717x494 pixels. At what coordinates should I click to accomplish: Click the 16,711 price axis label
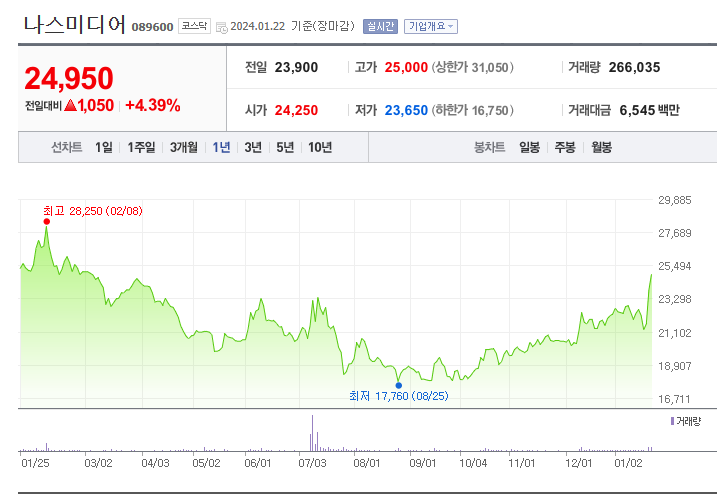pos(674,399)
